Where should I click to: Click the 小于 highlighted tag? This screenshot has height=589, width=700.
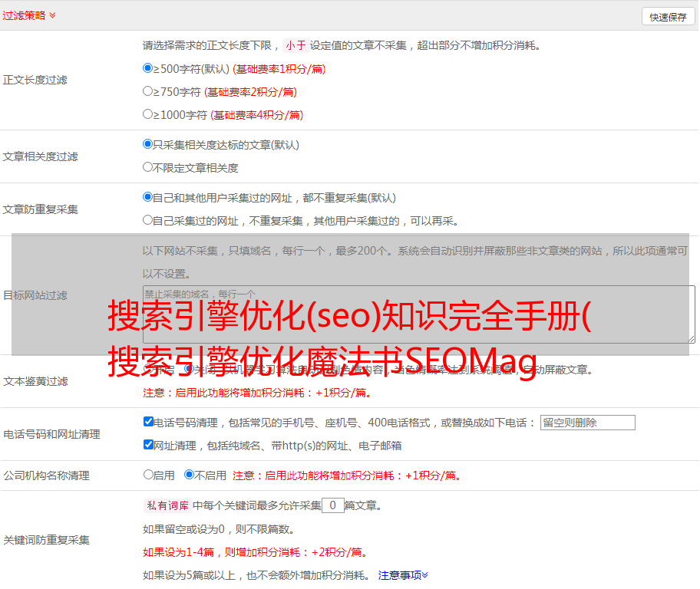click(296, 45)
